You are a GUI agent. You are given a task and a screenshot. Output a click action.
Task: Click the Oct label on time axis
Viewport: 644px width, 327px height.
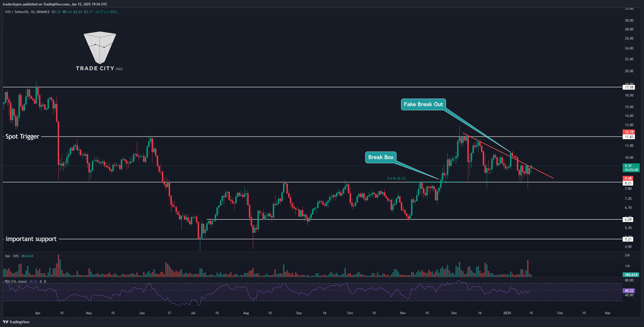[x=350, y=313]
